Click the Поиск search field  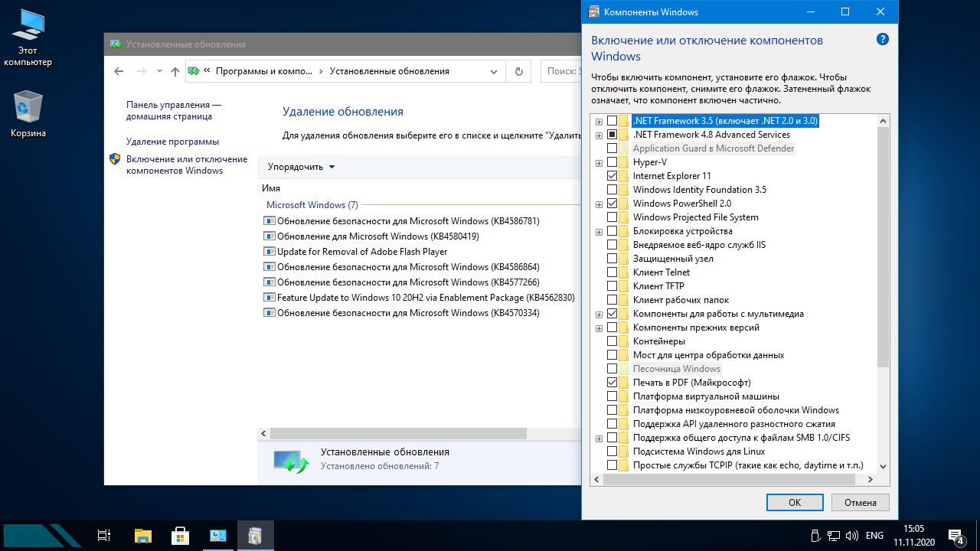click(x=561, y=71)
